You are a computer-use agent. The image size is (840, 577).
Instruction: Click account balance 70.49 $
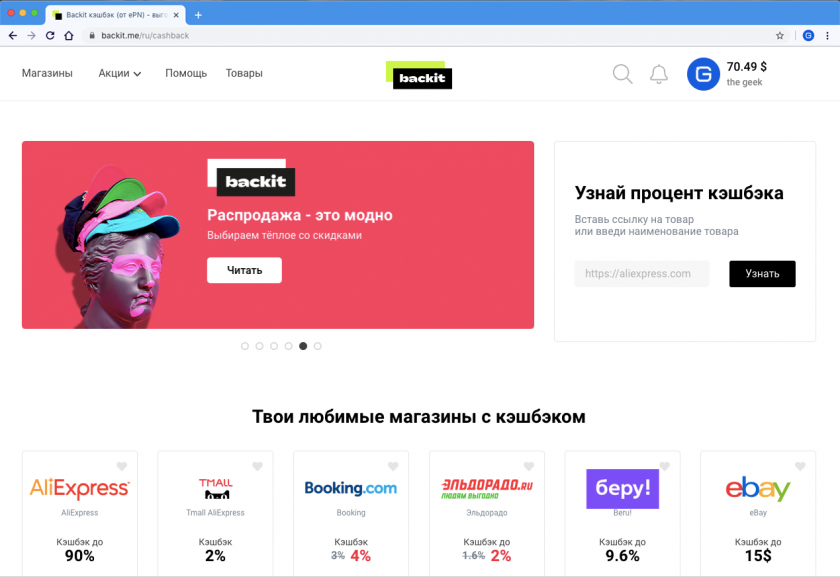click(746, 67)
